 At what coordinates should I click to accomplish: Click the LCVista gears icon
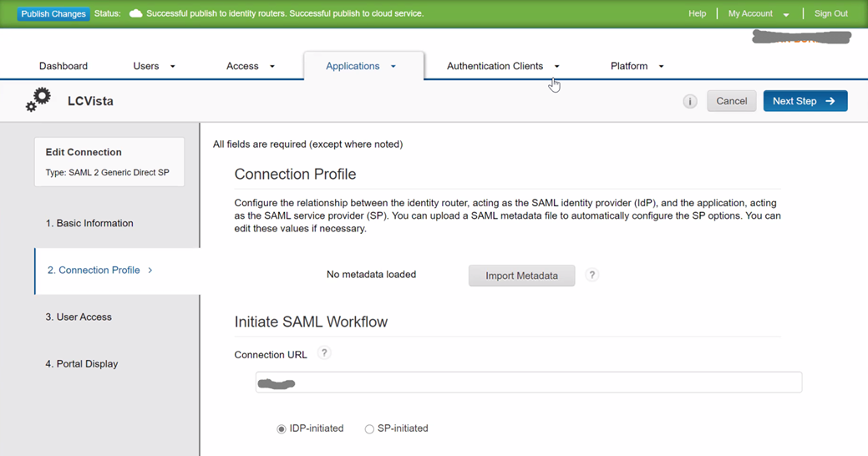(x=38, y=100)
